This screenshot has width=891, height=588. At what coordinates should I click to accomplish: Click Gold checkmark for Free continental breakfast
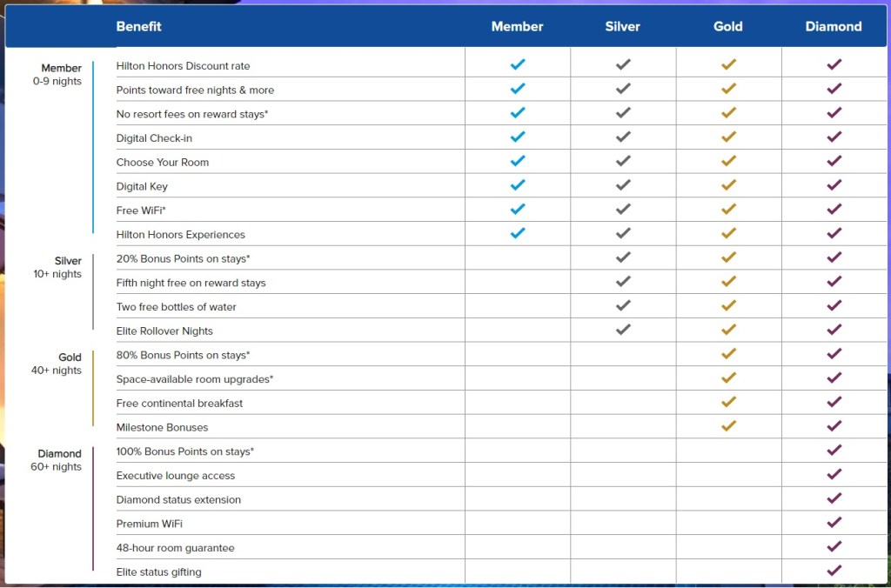(728, 402)
